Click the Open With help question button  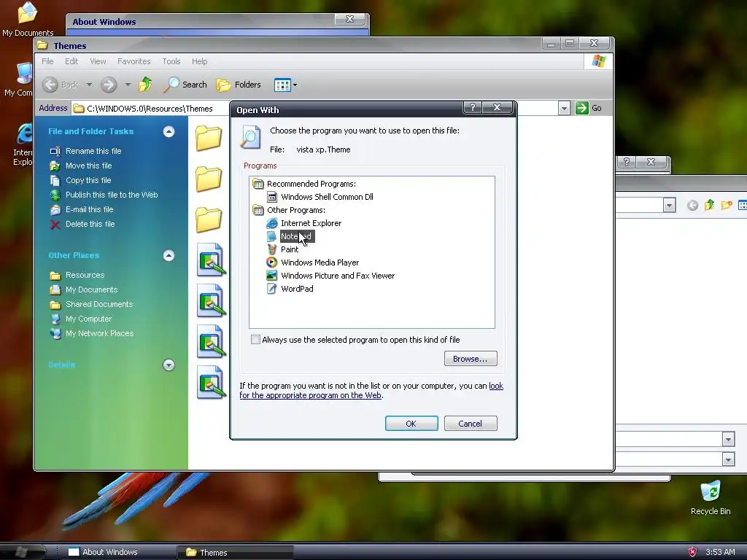point(473,108)
